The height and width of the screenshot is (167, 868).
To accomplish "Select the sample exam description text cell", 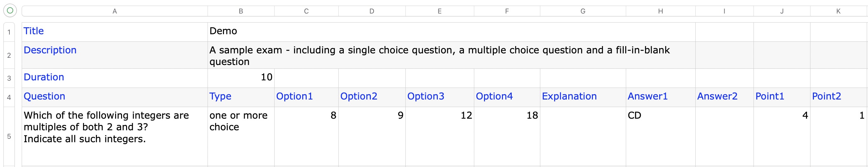I will (452, 55).
